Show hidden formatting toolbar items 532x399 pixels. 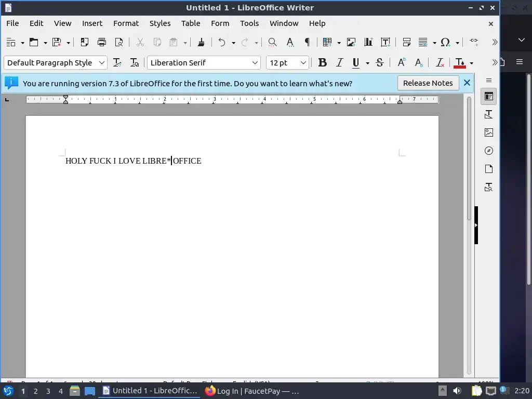495,62
